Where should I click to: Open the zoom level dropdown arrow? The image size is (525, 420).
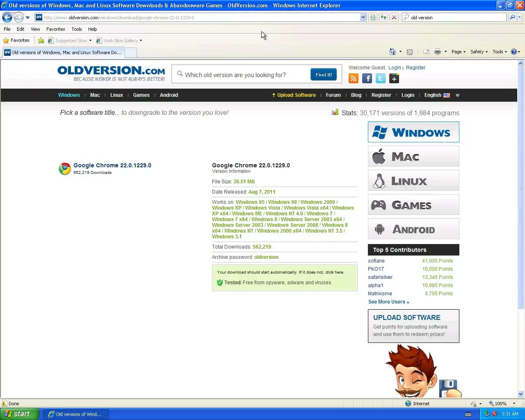(x=514, y=403)
